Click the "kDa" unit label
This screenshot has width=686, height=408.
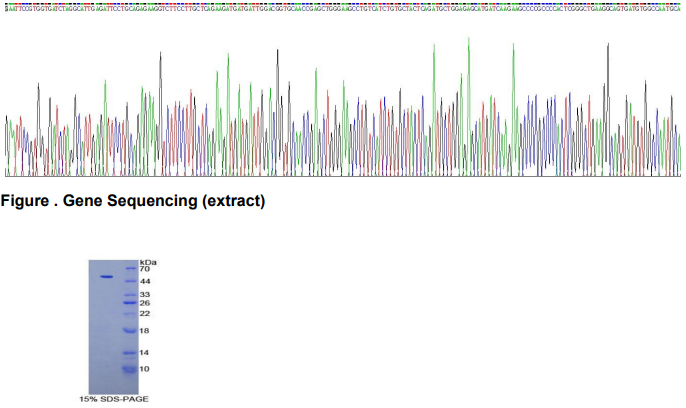(148, 262)
